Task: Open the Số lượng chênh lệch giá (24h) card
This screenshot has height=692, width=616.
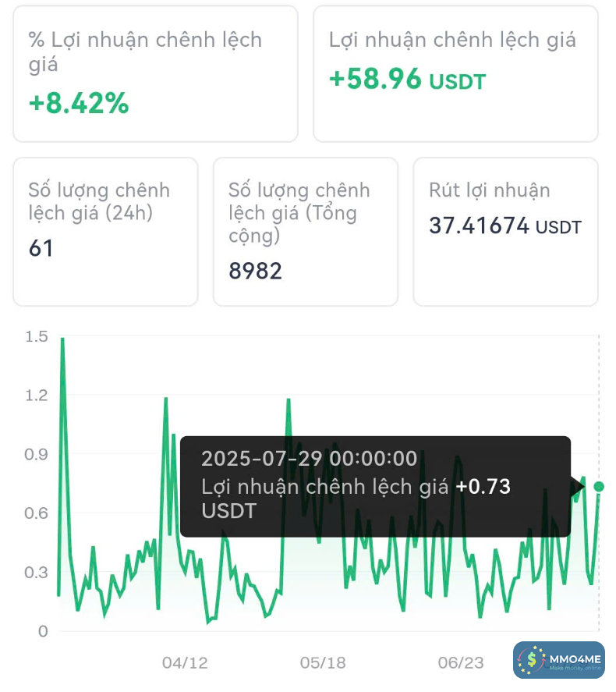Action: click(x=105, y=232)
